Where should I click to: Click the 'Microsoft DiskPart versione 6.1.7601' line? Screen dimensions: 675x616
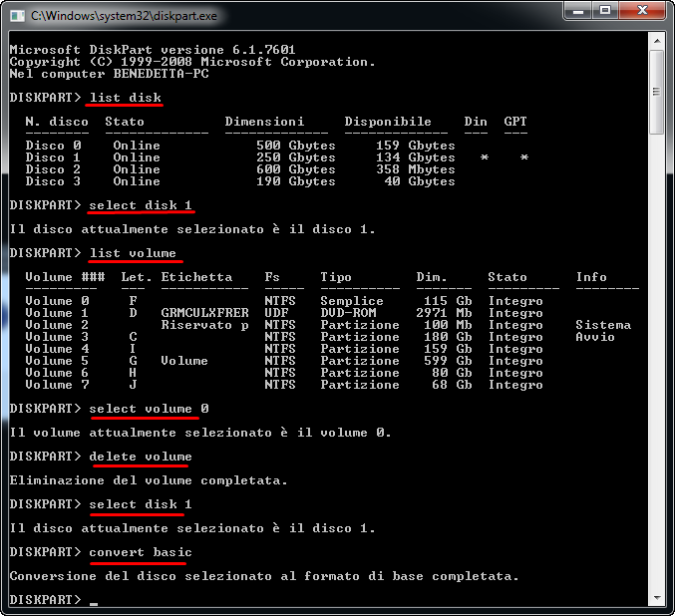coord(153,50)
